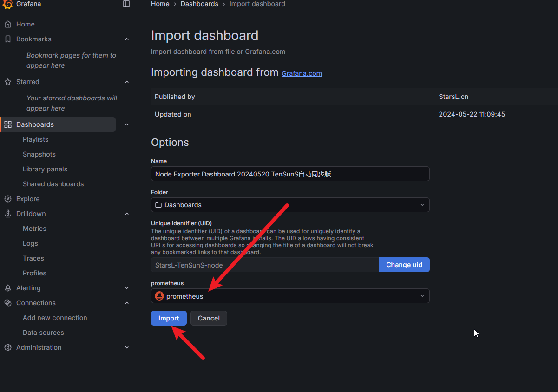Screen dimensions: 558x392
Task: Toggle the dock menu sidebar icon
Action: pos(126,4)
